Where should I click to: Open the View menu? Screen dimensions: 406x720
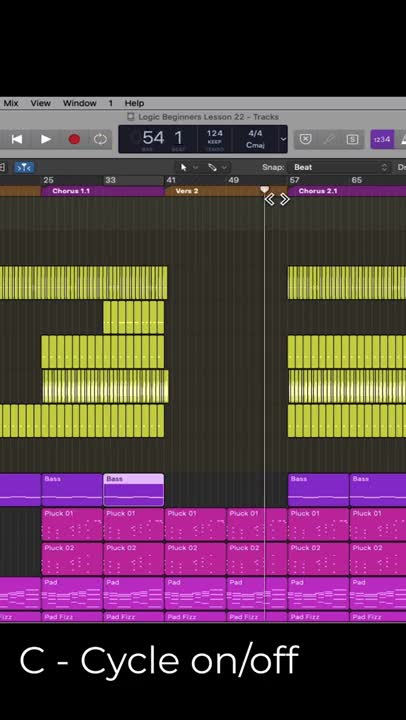[x=40, y=103]
